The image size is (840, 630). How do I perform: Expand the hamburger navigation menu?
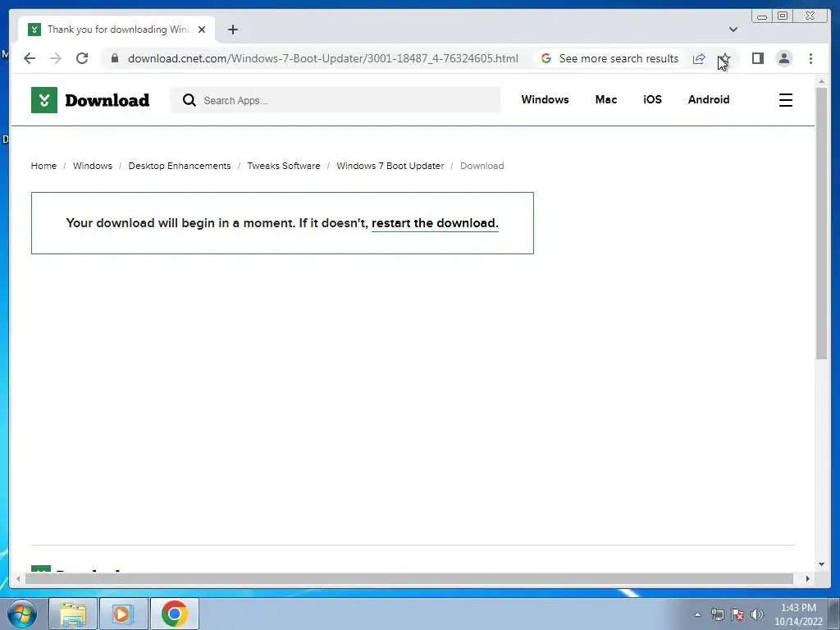785,100
